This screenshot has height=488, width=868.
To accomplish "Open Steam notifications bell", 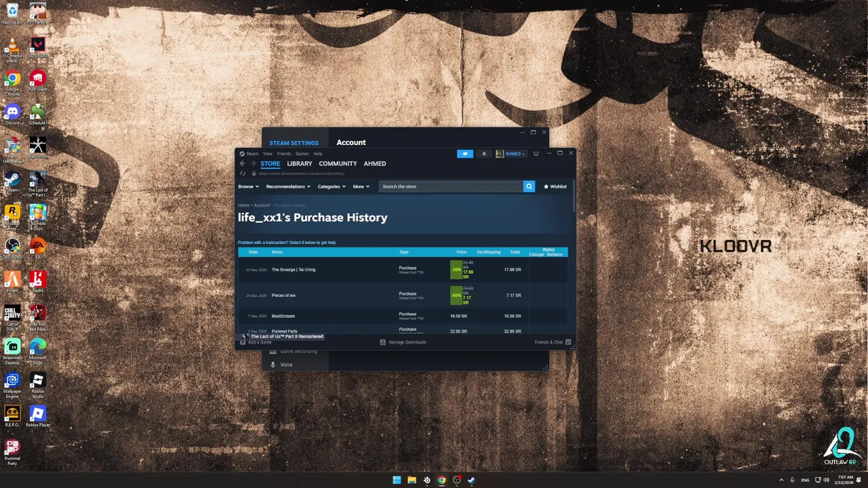I will pos(484,154).
